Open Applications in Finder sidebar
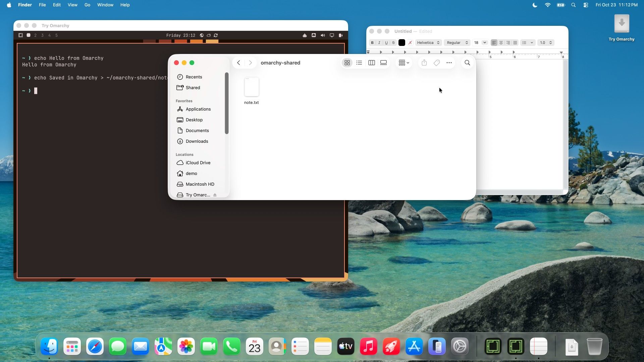The width and height of the screenshot is (644, 362). click(198, 109)
